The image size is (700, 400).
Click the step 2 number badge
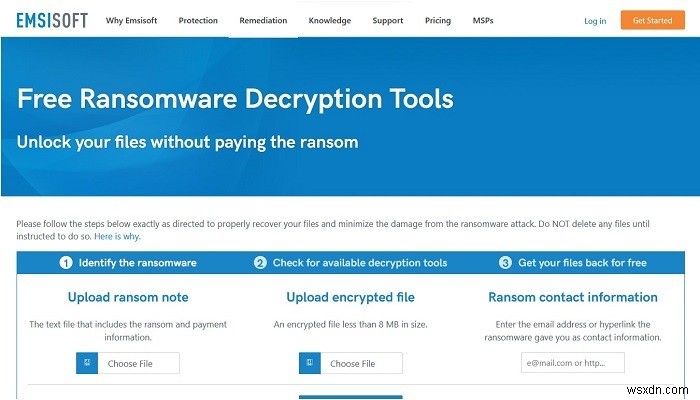tap(260, 263)
